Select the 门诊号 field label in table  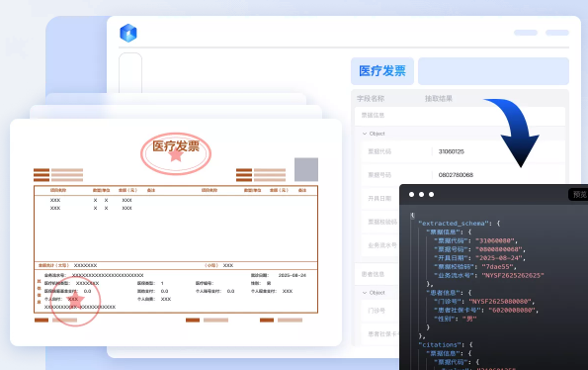coord(377,311)
